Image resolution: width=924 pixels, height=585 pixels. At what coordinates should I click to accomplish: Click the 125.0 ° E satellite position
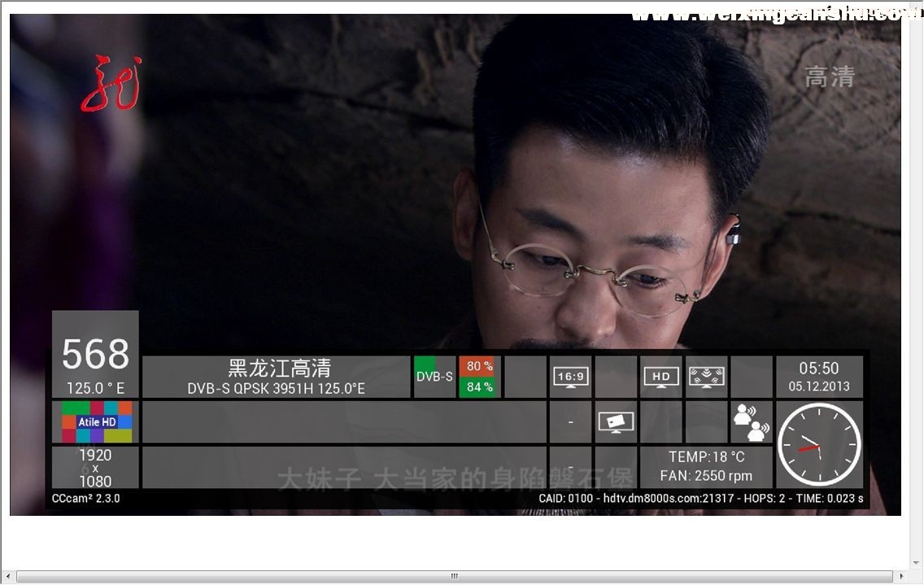95,389
